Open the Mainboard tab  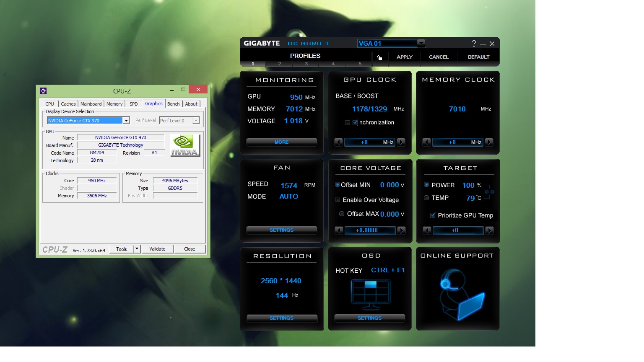(x=91, y=104)
